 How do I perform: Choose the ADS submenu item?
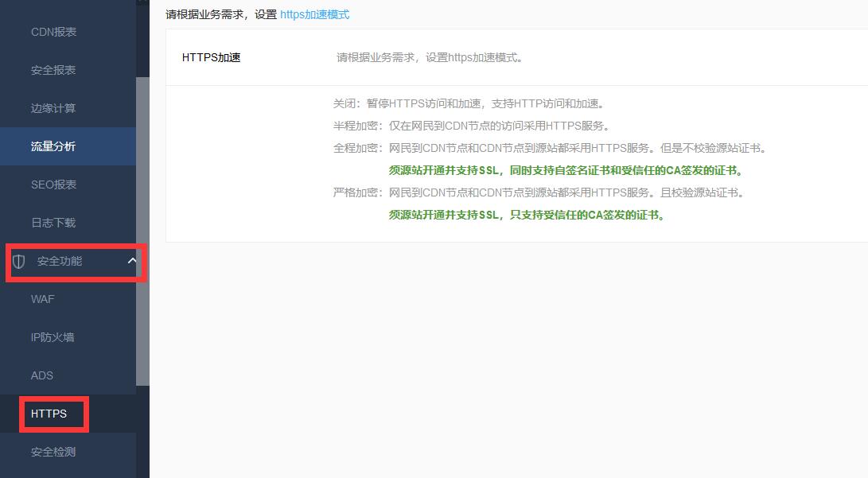(x=42, y=375)
